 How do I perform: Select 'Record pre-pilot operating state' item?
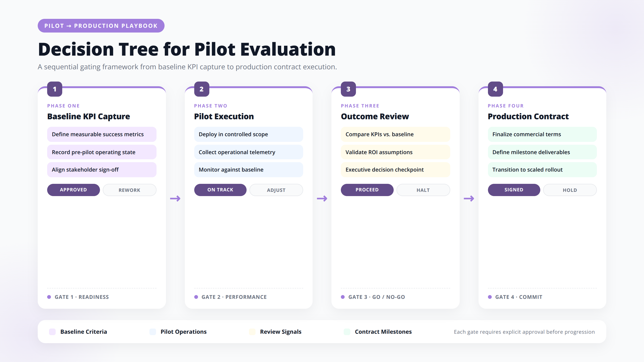pyautogui.click(x=102, y=152)
